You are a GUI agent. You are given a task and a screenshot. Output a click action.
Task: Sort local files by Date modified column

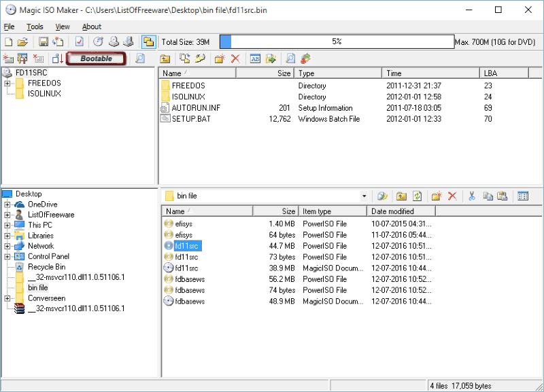point(401,211)
